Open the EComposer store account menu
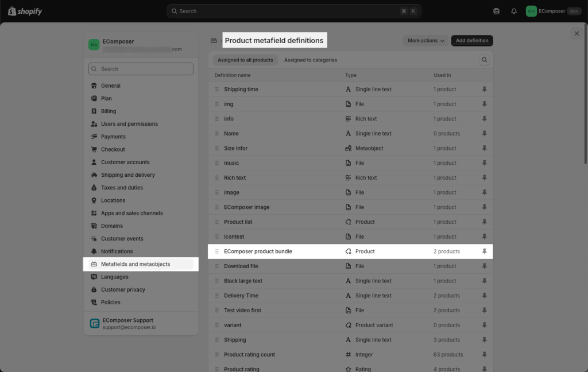 point(554,11)
